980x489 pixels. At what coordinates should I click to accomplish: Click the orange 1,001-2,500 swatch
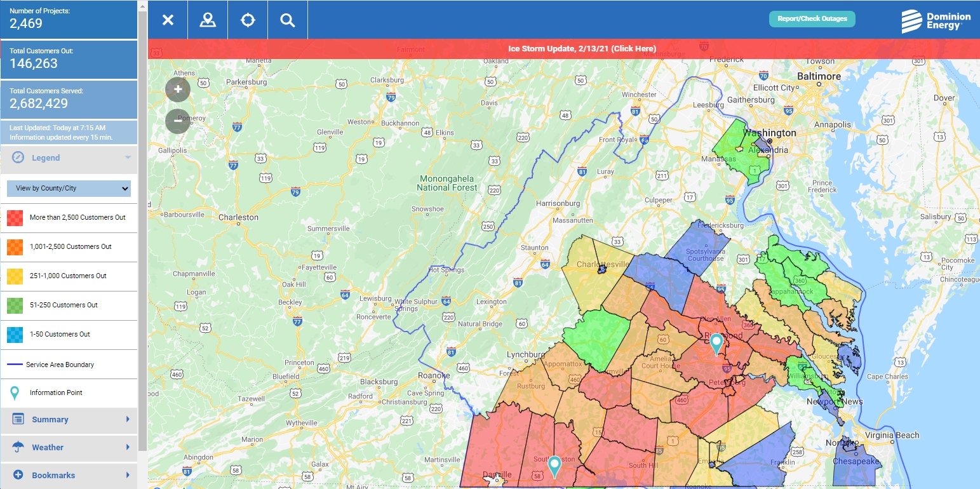[x=15, y=247]
